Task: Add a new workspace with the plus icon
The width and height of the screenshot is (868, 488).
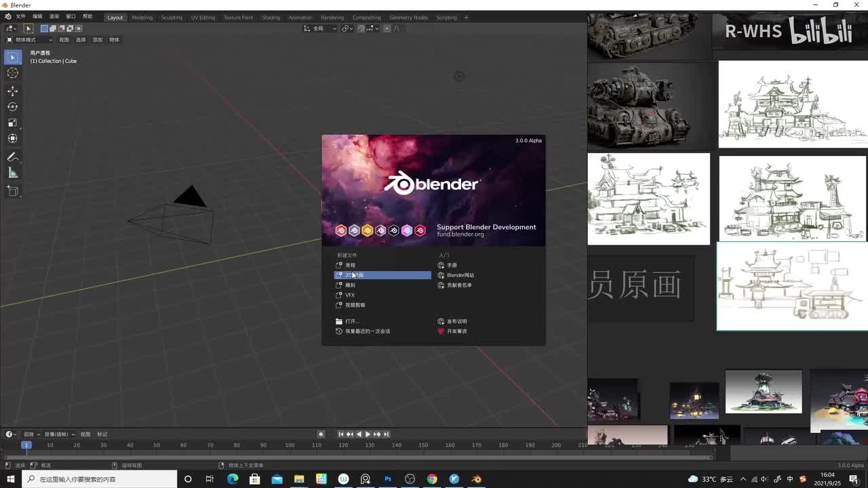Action: (466, 17)
